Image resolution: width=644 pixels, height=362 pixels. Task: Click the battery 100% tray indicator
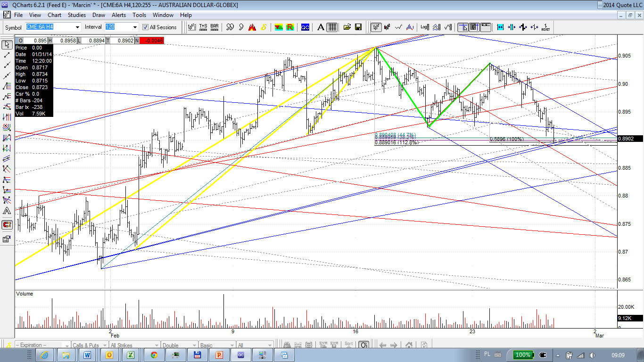coord(523,355)
